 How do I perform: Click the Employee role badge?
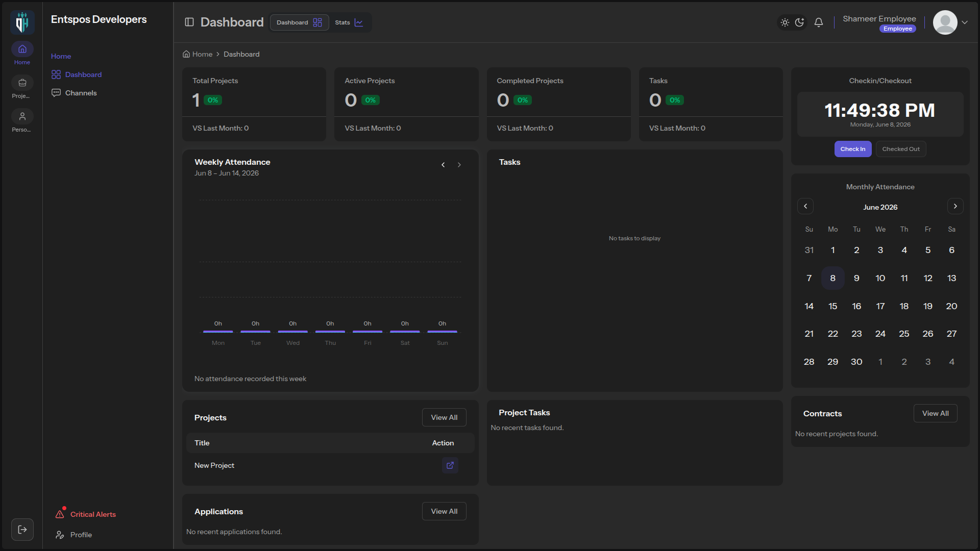pyautogui.click(x=897, y=29)
